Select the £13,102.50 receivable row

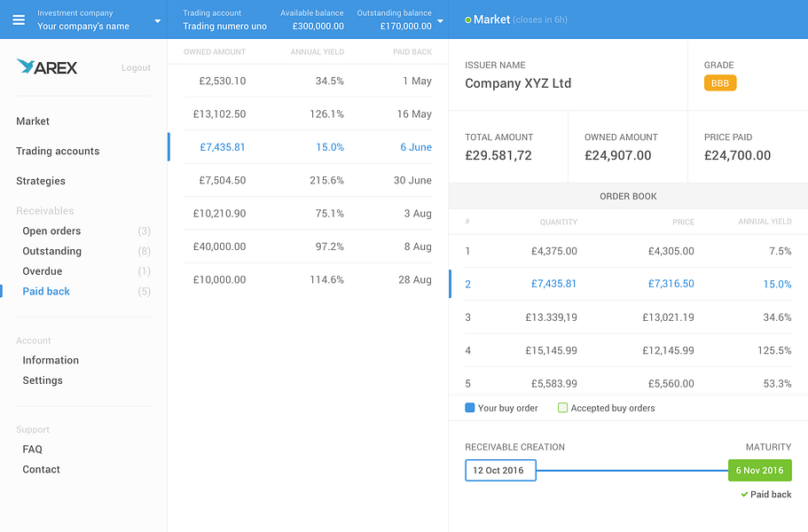pos(308,113)
